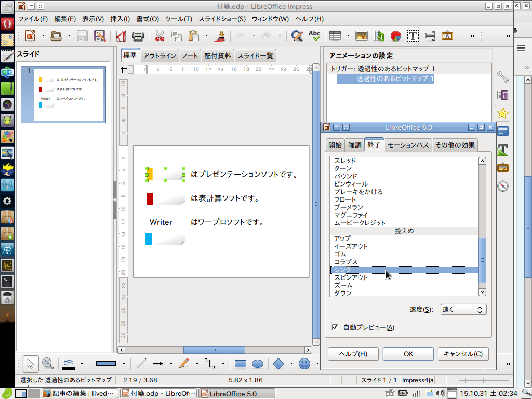Select the Rectangle shape tool
The width and height of the screenshot is (532, 399).
coord(240,363)
